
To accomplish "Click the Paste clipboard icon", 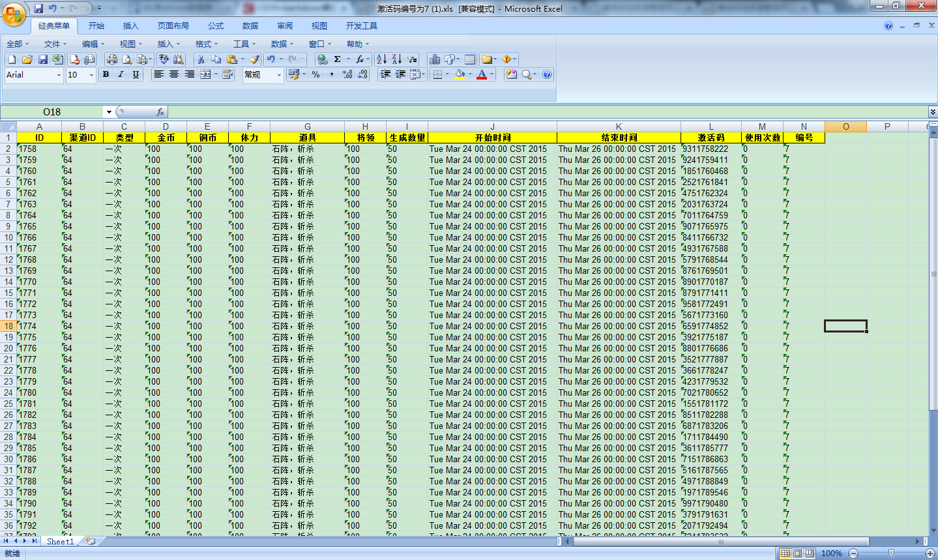I will (x=232, y=59).
